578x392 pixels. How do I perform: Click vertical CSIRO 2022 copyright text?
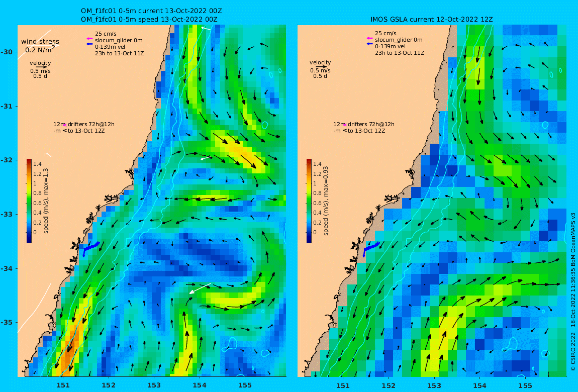pyautogui.click(x=573, y=292)
